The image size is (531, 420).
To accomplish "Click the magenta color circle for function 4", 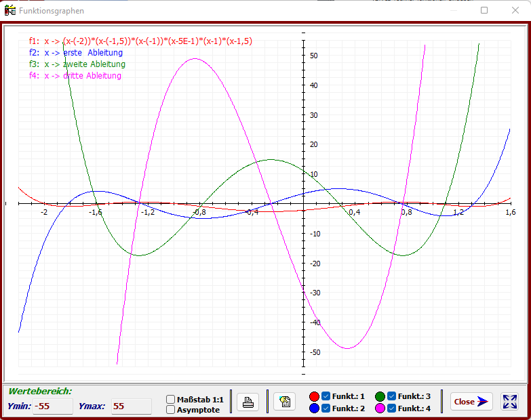I will coord(380,408).
